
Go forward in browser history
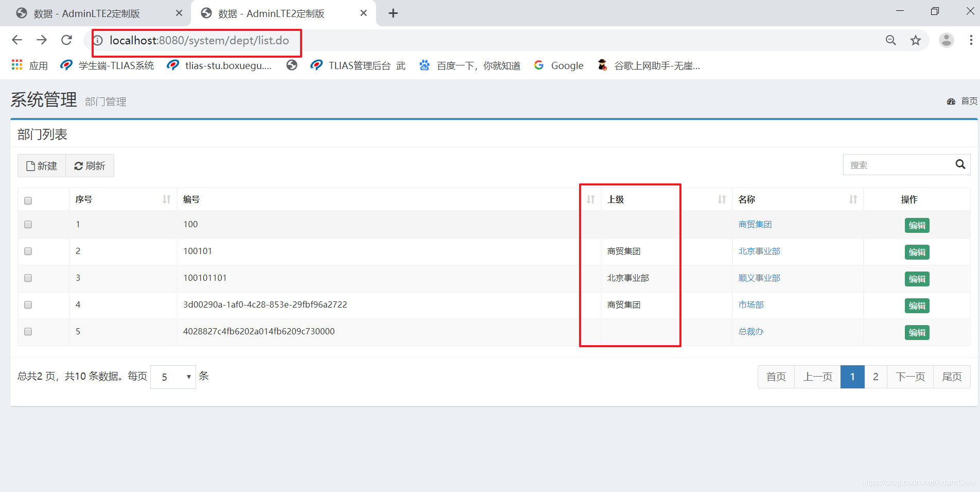[42, 40]
